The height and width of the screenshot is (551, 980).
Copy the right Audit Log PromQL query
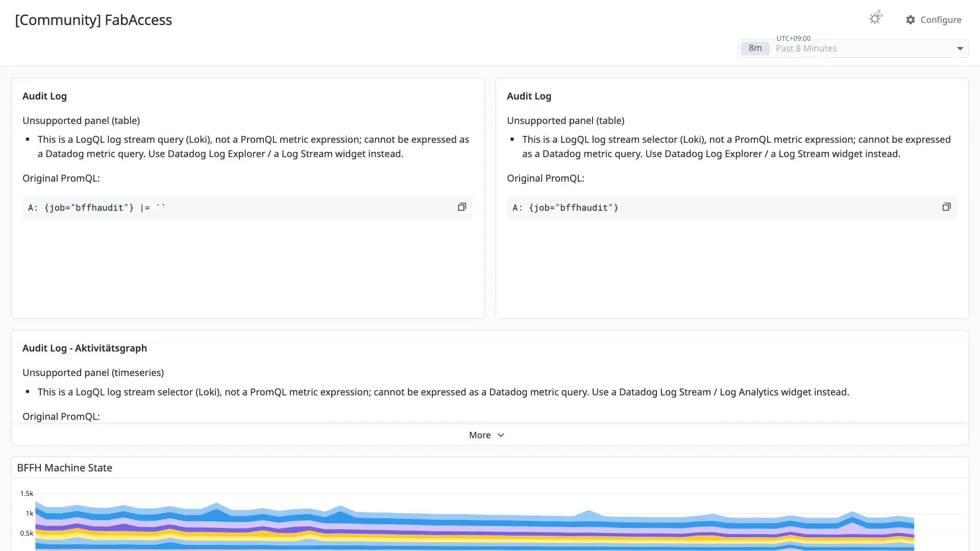tap(946, 207)
